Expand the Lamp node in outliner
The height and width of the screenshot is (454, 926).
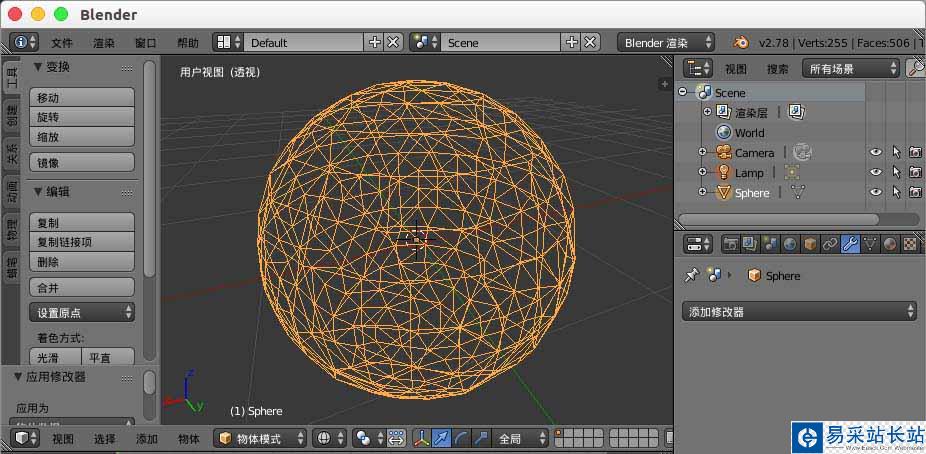[702, 172]
